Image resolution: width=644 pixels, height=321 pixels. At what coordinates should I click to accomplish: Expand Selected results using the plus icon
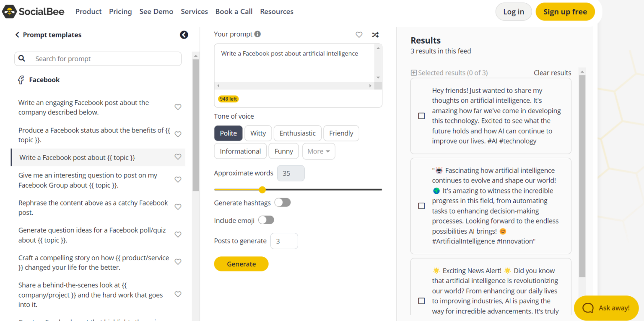tap(413, 73)
